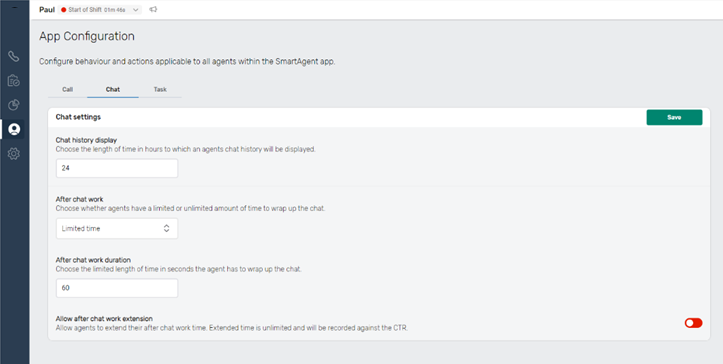Click the Paul agent name
The width and height of the screenshot is (723, 364).
(47, 10)
